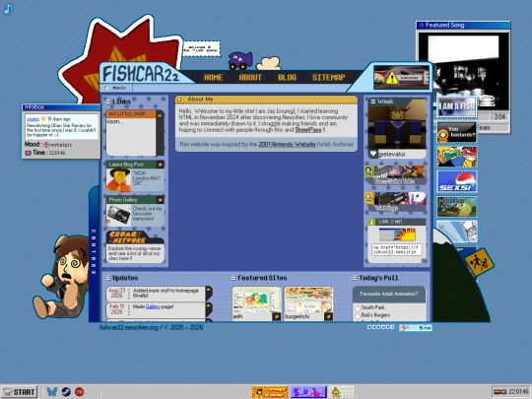Open the burgeritchi featured site thumbnail
The image size is (532, 399).
click(x=308, y=300)
